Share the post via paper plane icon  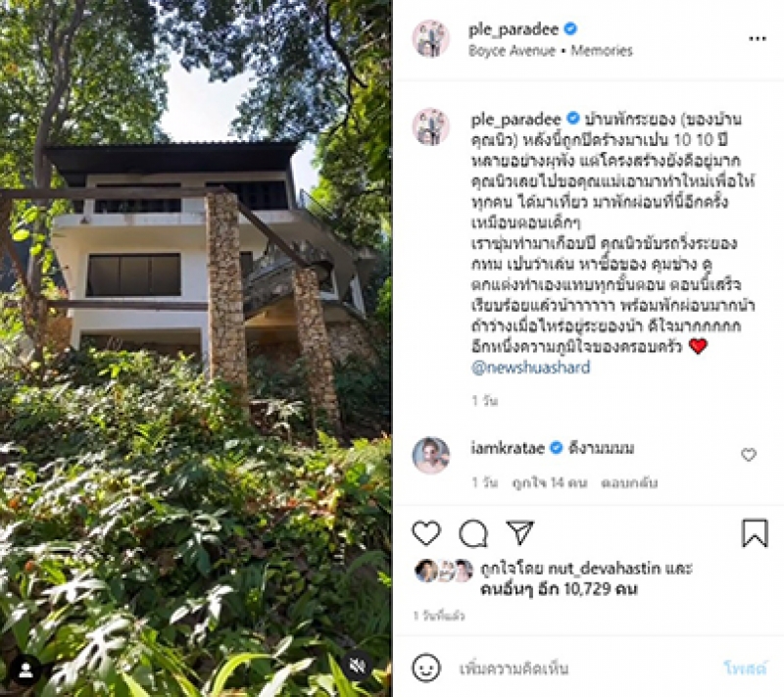click(520, 532)
